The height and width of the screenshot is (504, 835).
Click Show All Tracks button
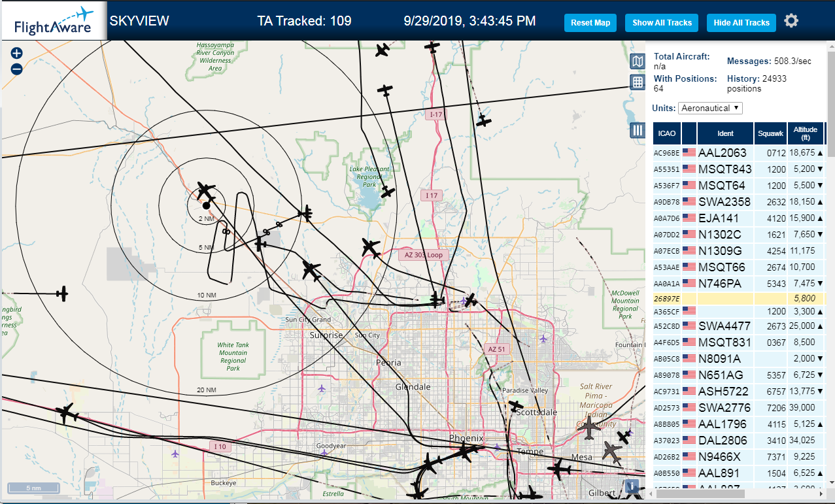click(662, 23)
